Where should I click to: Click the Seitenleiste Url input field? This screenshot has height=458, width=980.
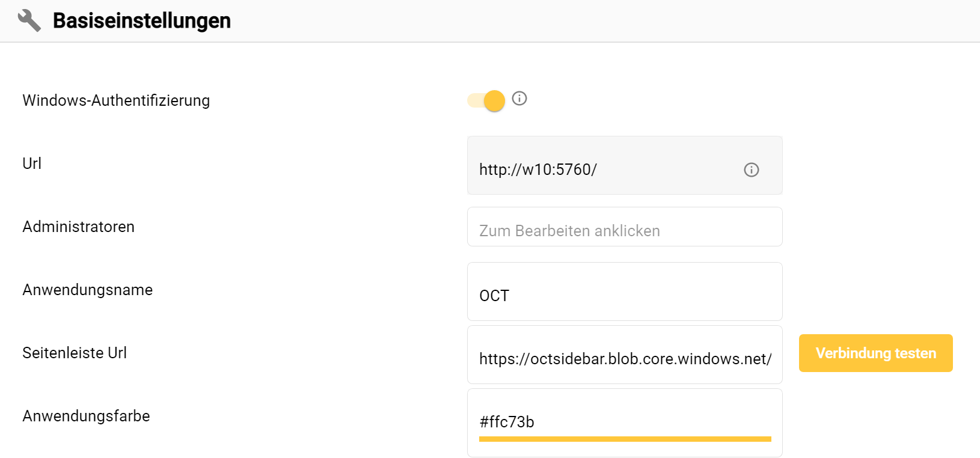click(x=625, y=355)
